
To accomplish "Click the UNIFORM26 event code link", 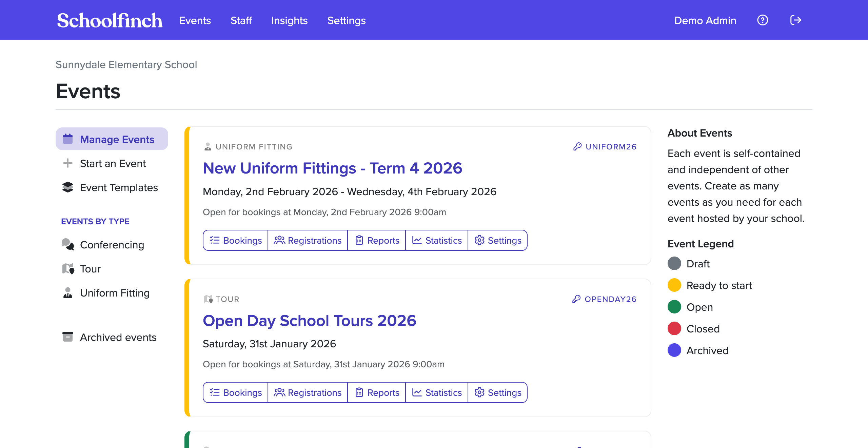I will (605, 147).
